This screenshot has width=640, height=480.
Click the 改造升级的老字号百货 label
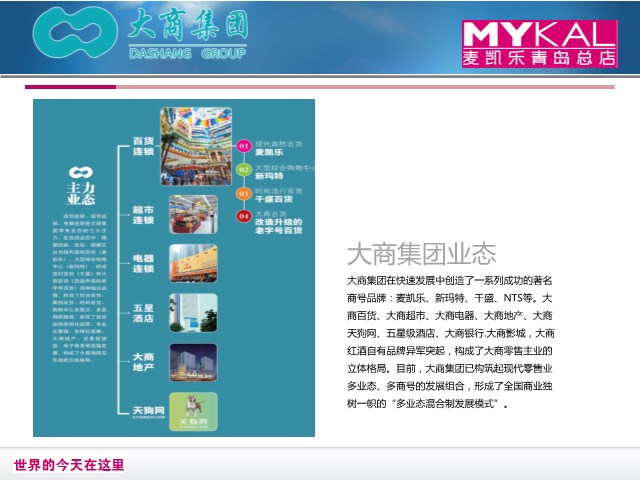[279, 226]
